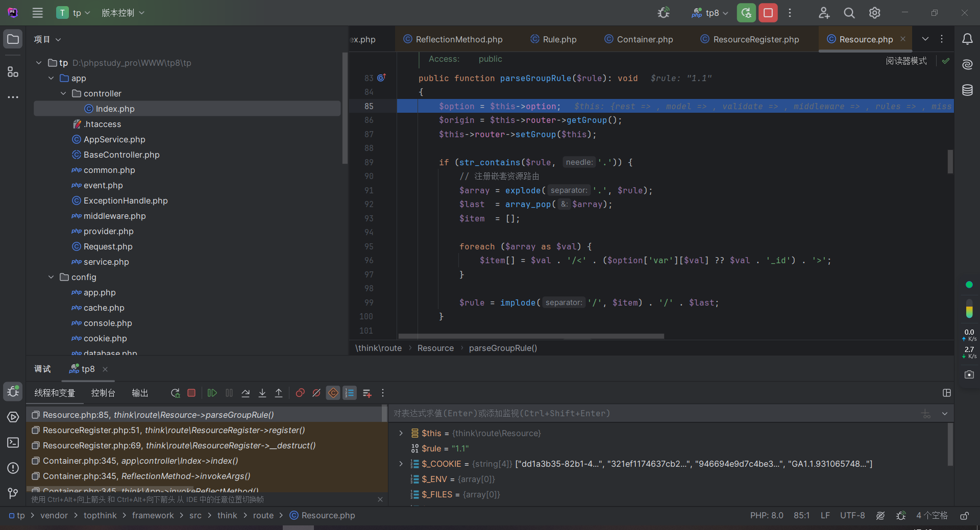The image size is (980, 530).
Task: Toggle Mute Breakpoints in debug toolbar
Action: 316,393
